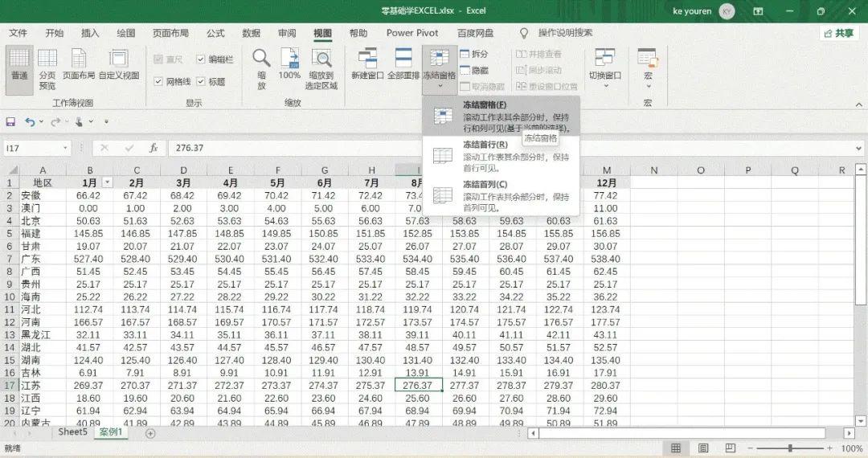The width and height of the screenshot is (868, 458).
Task: Click 缩放到选定区域 zoom to selection icon
Action: pos(321,69)
